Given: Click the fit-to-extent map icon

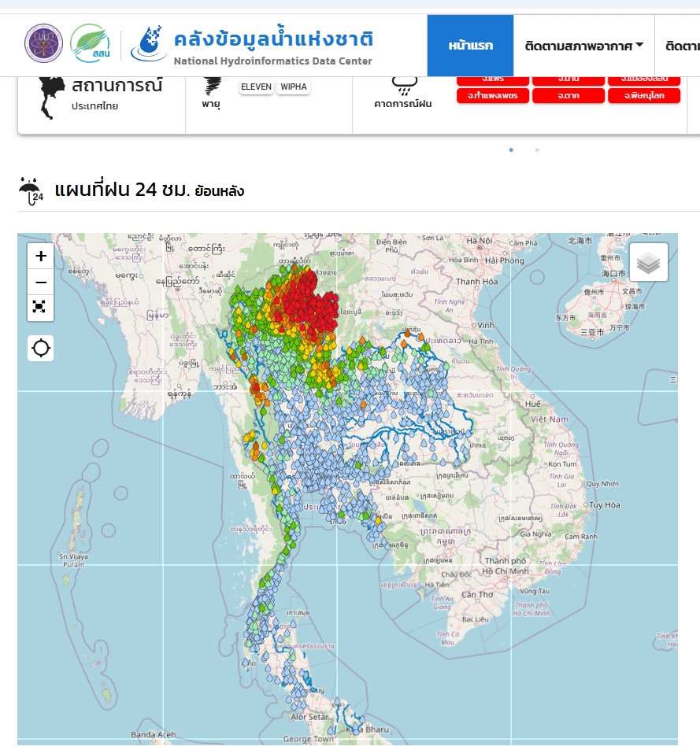Looking at the screenshot, I should (x=41, y=307).
